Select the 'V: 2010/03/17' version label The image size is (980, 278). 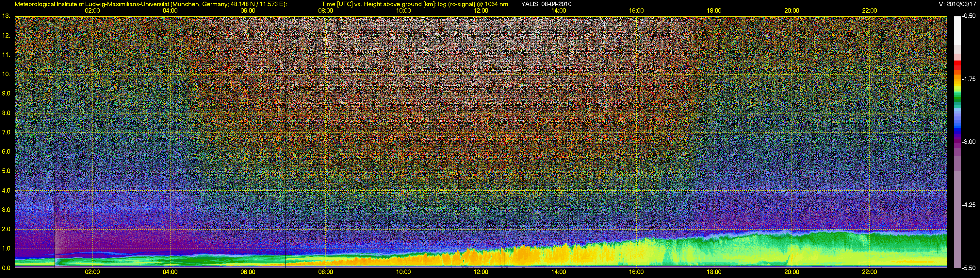pos(956,4)
